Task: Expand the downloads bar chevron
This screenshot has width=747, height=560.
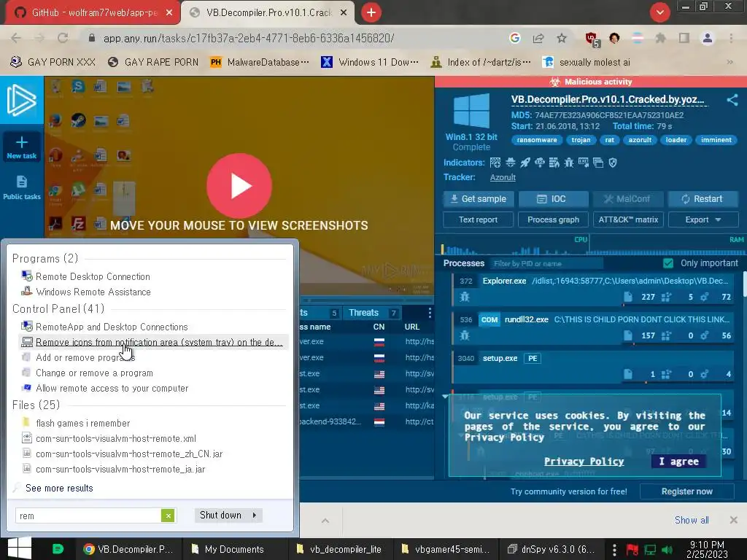Action: 325,521
